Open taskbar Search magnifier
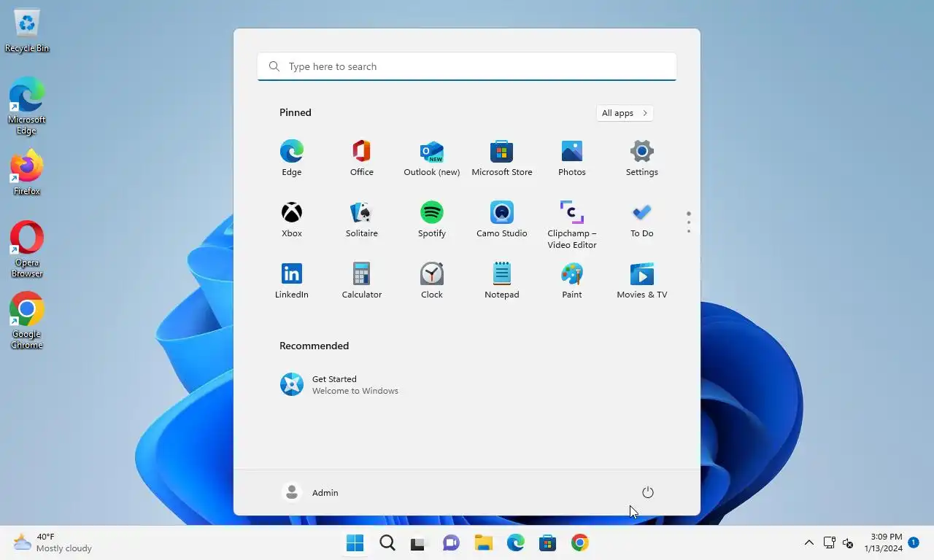 [387, 542]
